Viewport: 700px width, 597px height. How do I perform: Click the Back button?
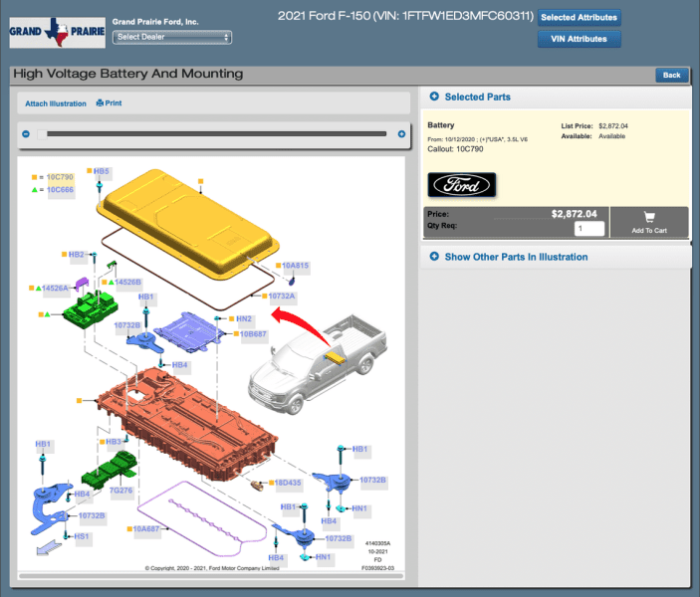(x=671, y=75)
